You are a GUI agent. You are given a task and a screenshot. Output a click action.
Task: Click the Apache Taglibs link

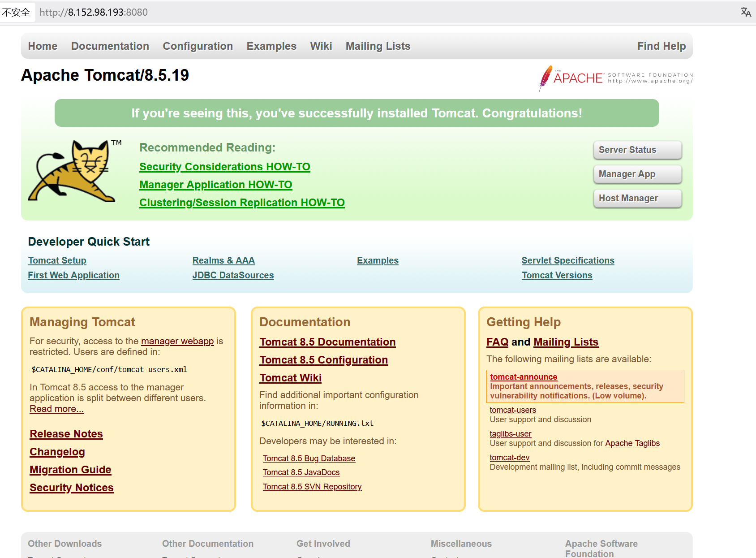coord(632,443)
